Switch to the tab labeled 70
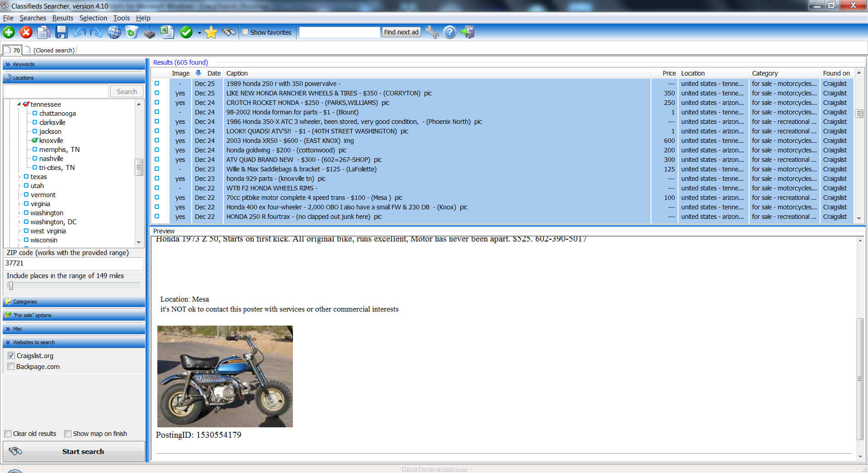868x473 pixels. click(13, 50)
